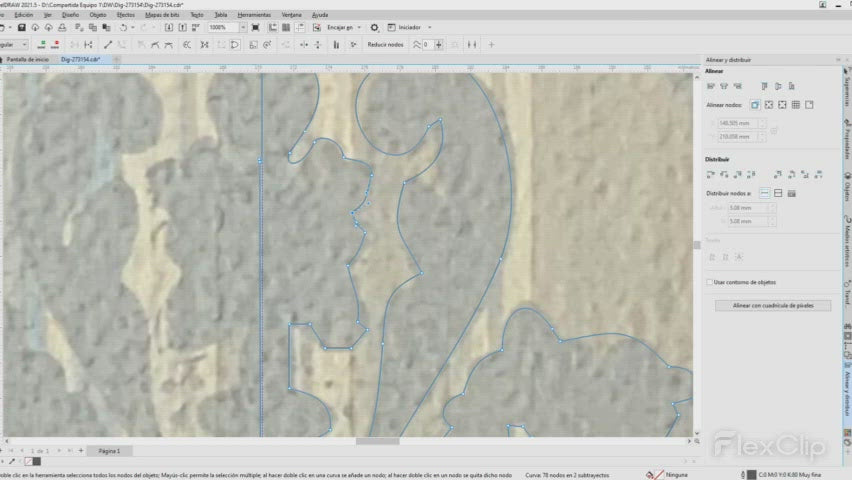Screen dimensions: 852x480
Task: Open the Mapas de bits menu
Action: point(162,16)
